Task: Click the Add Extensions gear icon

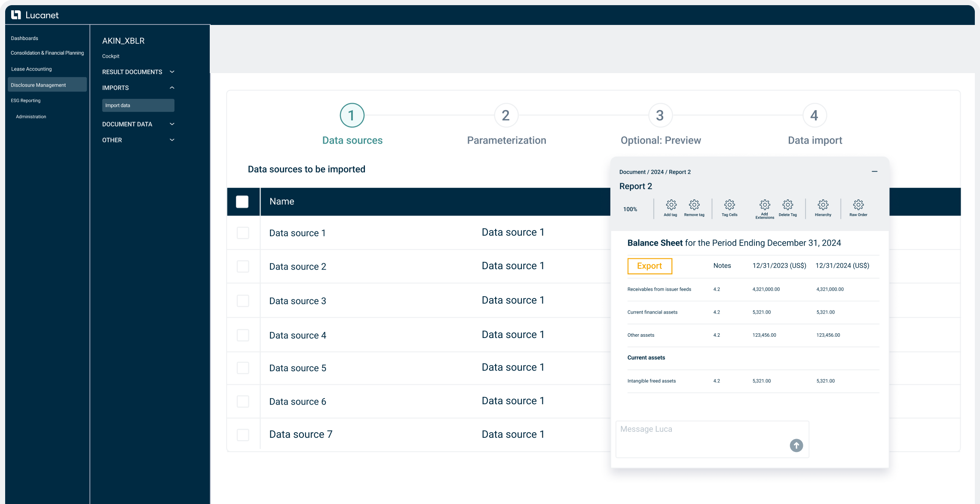Action: [x=765, y=204]
